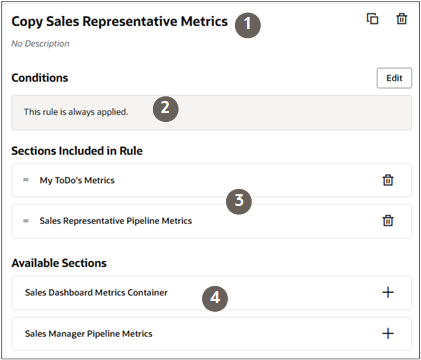This screenshot has height=360, width=421.
Task: Delete the Copy Sales Representative Metrics rule
Action: click(402, 19)
